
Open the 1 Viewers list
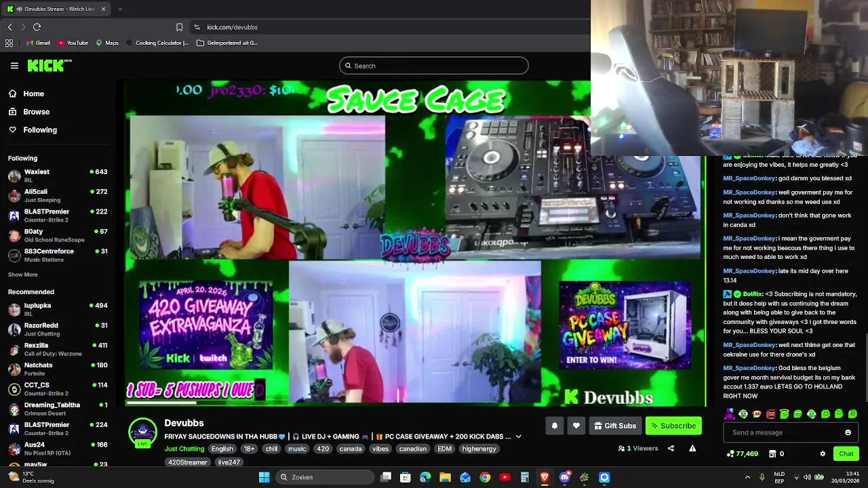pos(638,448)
